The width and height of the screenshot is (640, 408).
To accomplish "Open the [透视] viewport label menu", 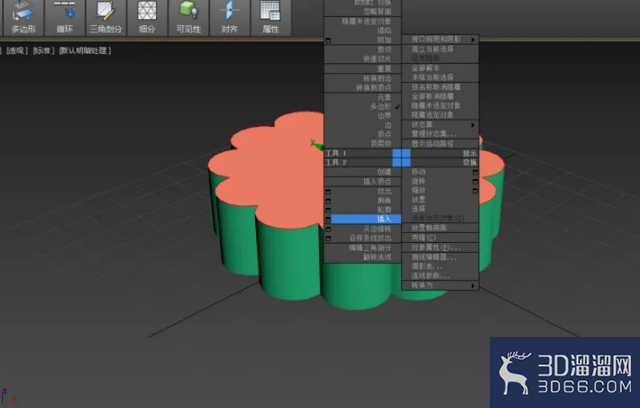I will tap(16, 51).
